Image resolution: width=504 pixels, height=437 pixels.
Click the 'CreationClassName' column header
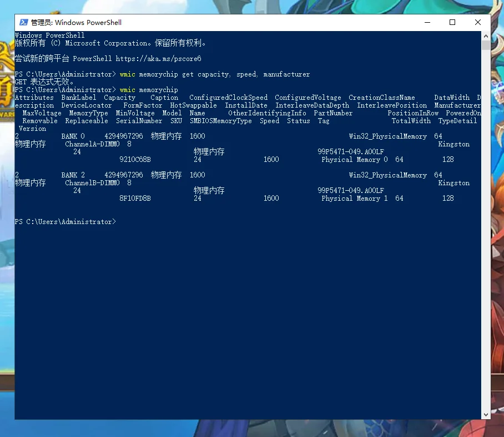tap(381, 97)
